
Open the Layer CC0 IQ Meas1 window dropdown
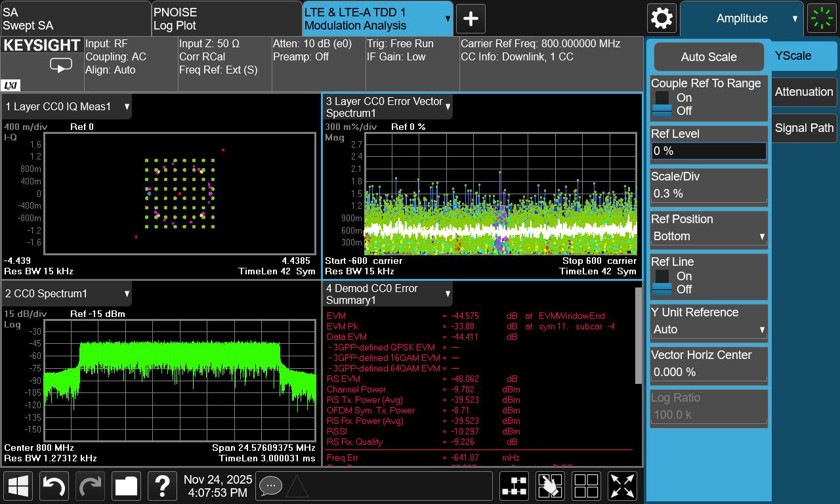(127, 106)
